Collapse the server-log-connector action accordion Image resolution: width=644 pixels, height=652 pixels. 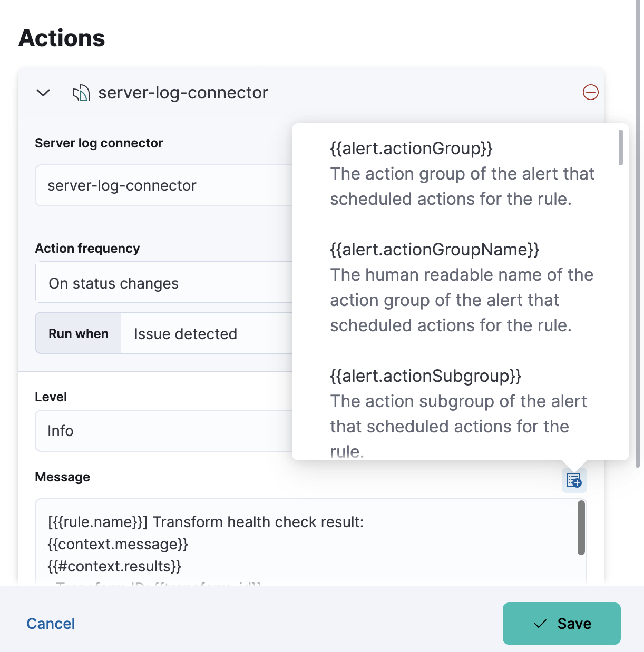pos(43,93)
